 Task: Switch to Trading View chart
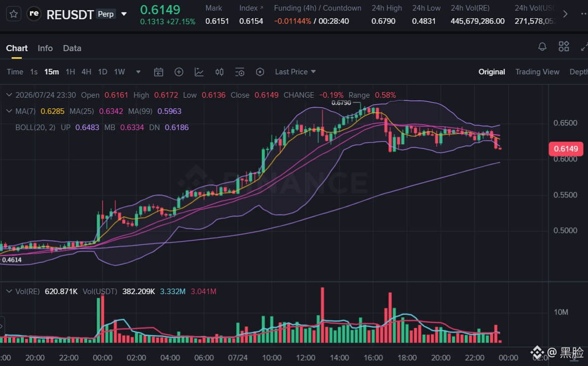pyautogui.click(x=537, y=72)
